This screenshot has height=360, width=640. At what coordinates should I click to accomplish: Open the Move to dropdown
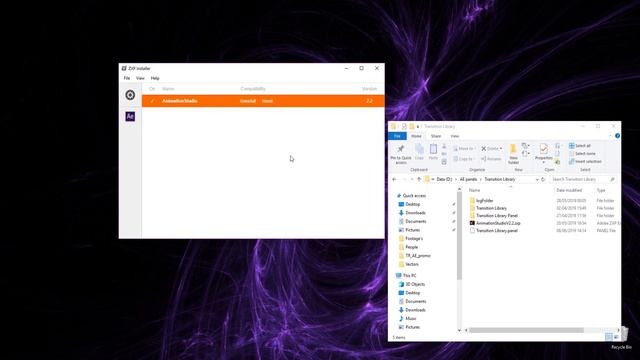click(x=464, y=149)
